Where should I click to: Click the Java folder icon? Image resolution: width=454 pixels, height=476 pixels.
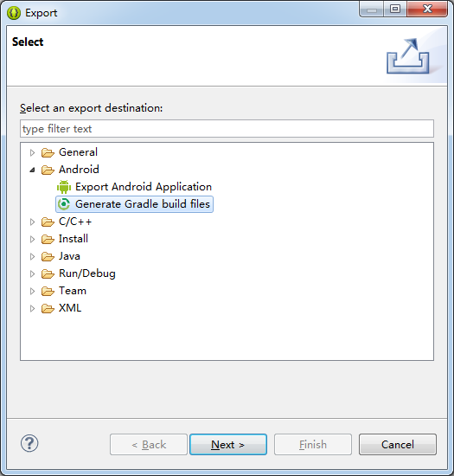coord(48,256)
